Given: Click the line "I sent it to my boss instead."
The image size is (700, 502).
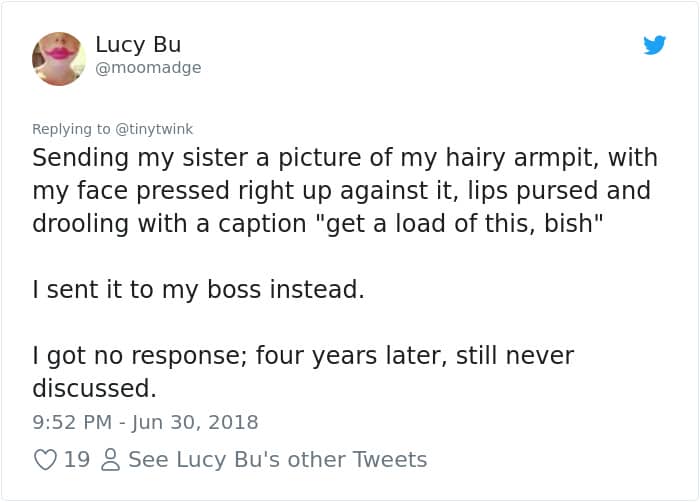Looking at the screenshot, I should [x=198, y=290].
